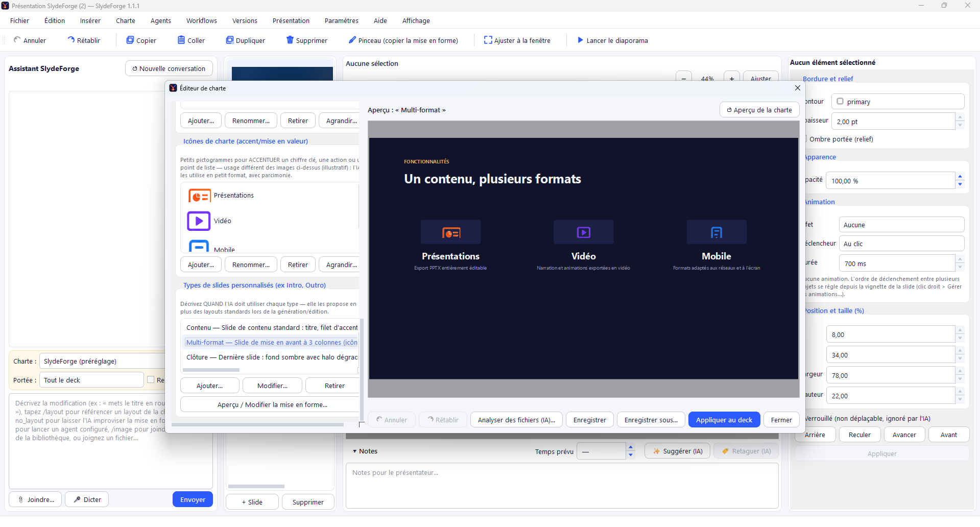Screen dimensions: 980x527
Task: Open the Workflows menu
Action: click(x=202, y=20)
